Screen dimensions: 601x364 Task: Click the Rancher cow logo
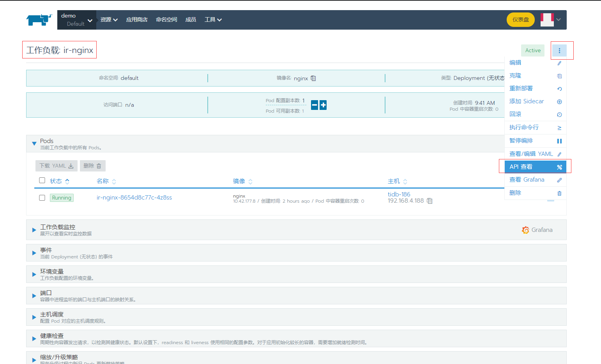(x=39, y=20)
